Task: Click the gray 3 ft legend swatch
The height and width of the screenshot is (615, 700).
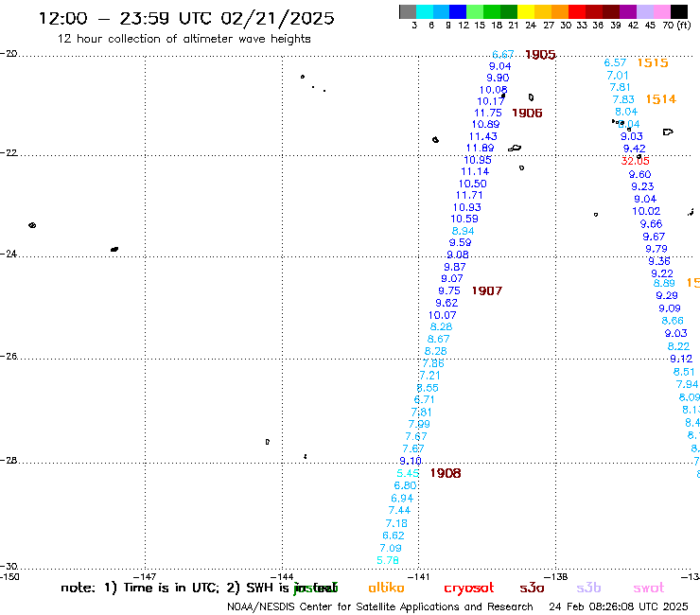Action: (408, 11)
